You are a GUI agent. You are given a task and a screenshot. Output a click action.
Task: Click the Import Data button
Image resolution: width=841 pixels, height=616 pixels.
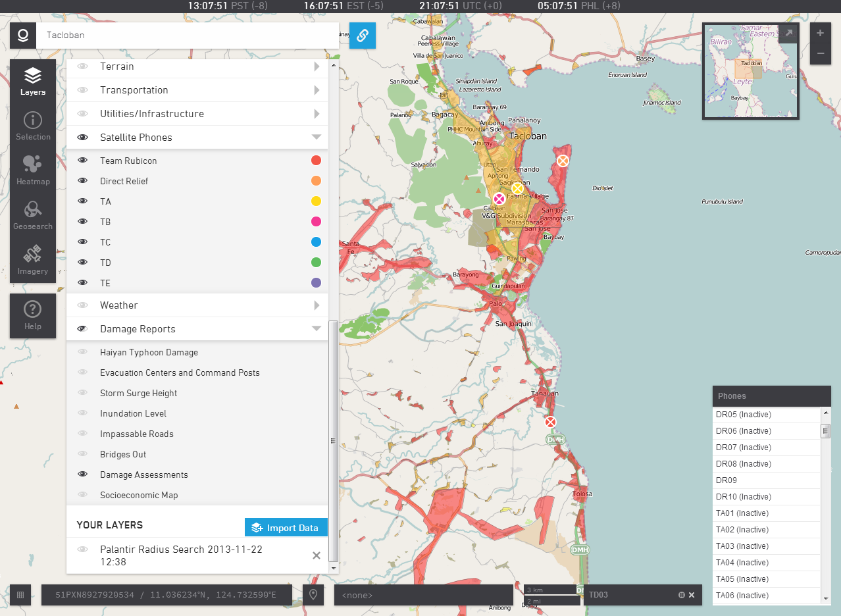point(286,528)
